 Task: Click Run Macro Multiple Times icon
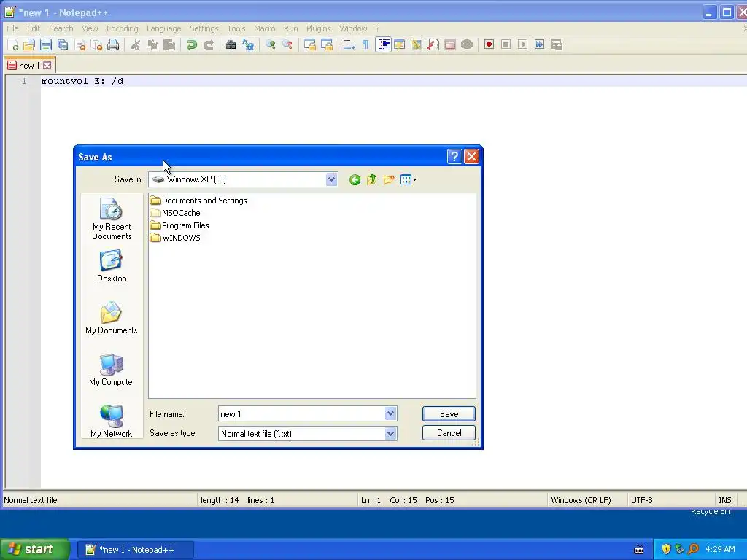539,44
